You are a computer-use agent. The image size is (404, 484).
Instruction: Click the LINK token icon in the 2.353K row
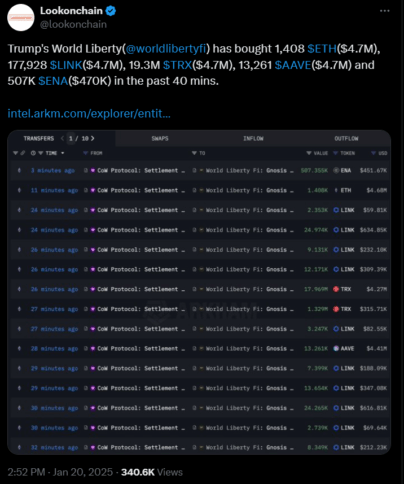coord(336,210)
